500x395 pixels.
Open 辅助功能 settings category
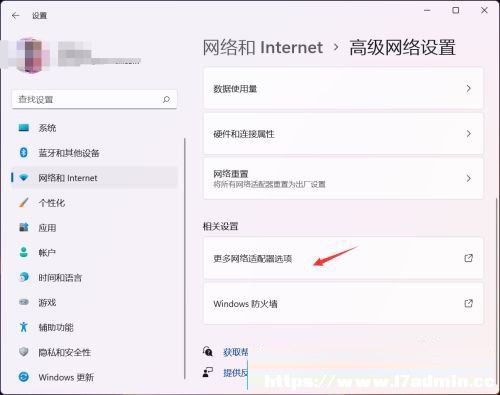(x=95, y=327)
